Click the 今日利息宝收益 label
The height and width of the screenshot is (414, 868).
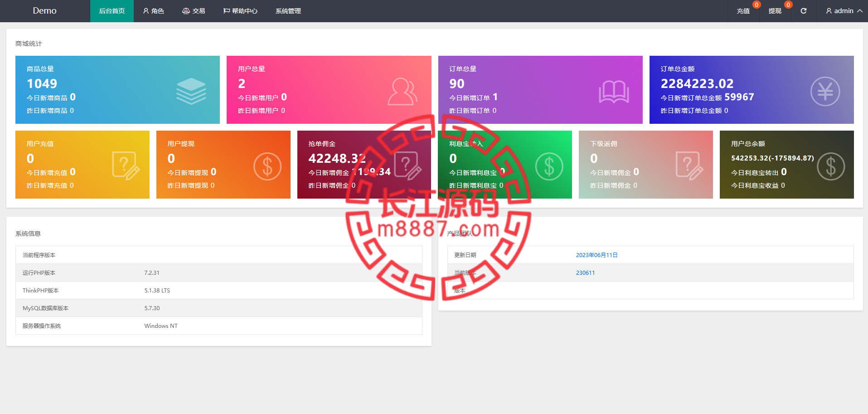click(x=755, y=185)
